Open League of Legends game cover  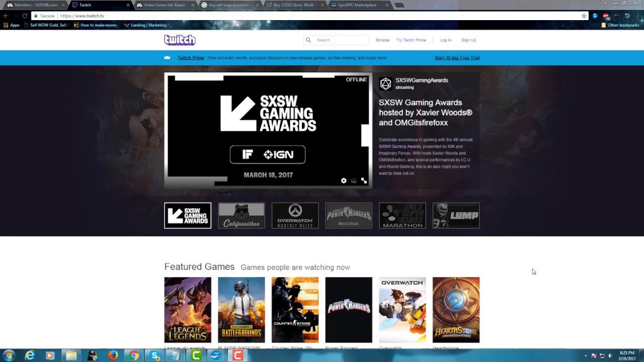[188, 310]
